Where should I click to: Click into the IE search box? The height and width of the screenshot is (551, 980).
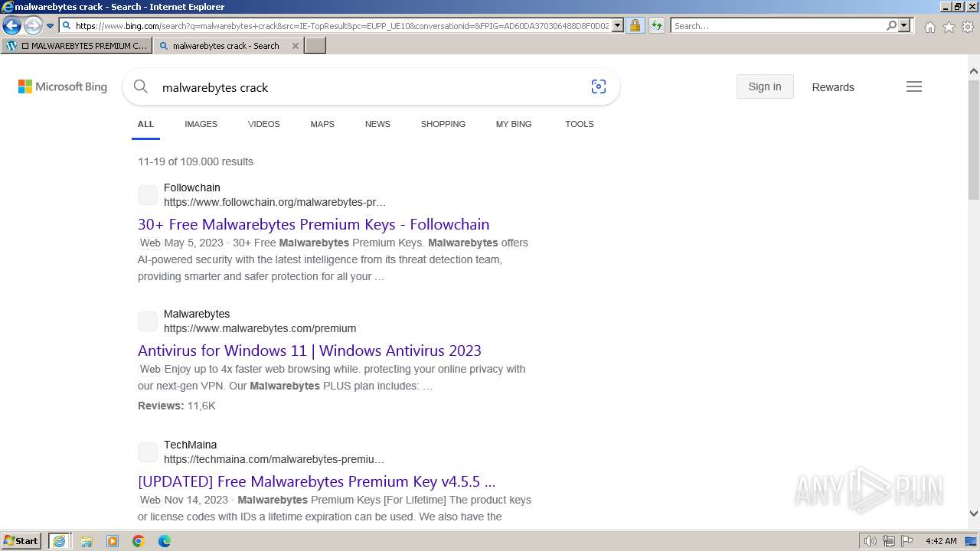pos(777,26)
